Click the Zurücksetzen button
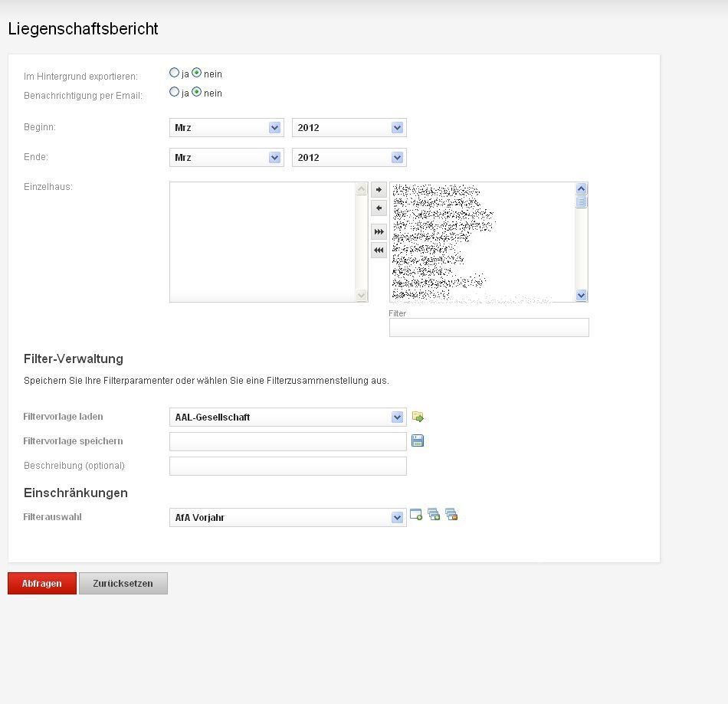Image resolution: width=728 pixels, height=704 pixels. tap(123, 583)
